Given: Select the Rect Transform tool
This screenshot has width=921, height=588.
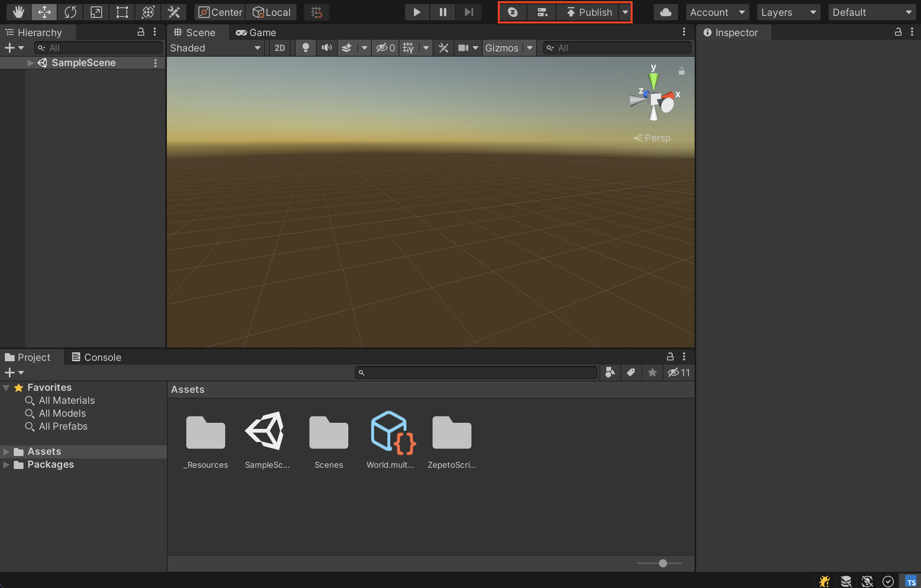Looking at the screenshot, I should (122, 12).
